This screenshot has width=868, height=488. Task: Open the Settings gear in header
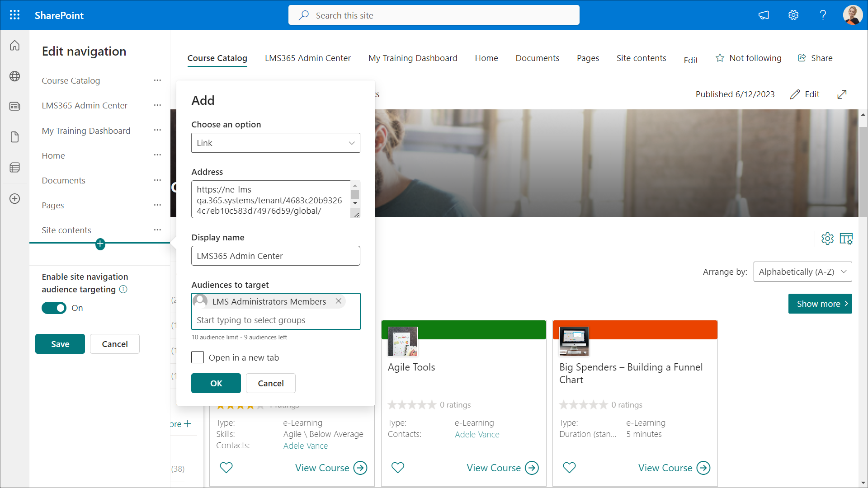[793, 15]
